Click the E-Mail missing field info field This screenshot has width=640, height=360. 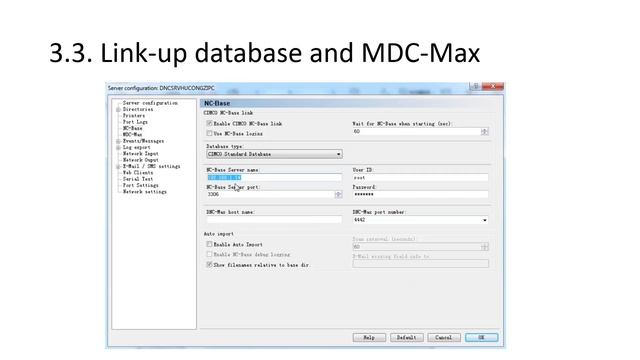tap(420, 264)
